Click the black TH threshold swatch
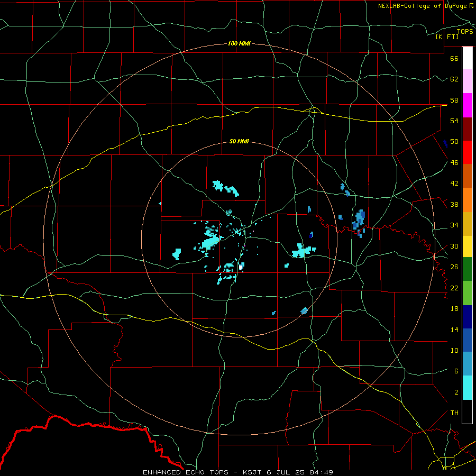This screenshot has height=476, width=476. [x=467, y=411]
